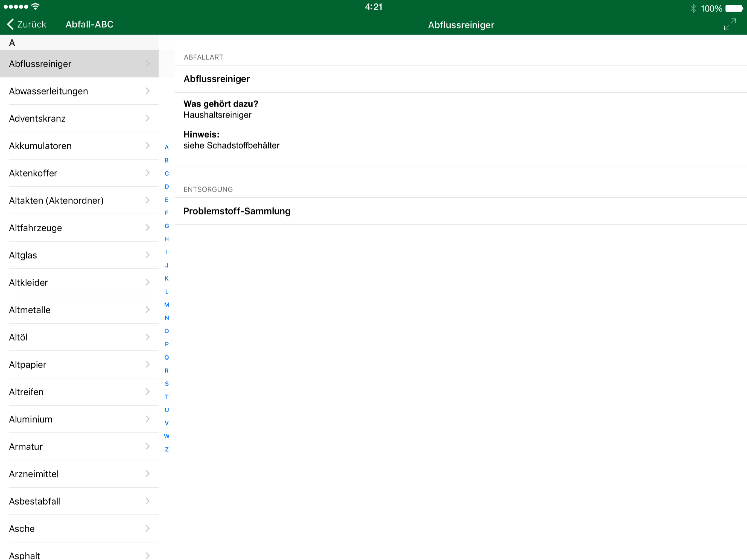747x560 pixels.
Task: Click chevron on Altpapier row
Action: point(148,364)
